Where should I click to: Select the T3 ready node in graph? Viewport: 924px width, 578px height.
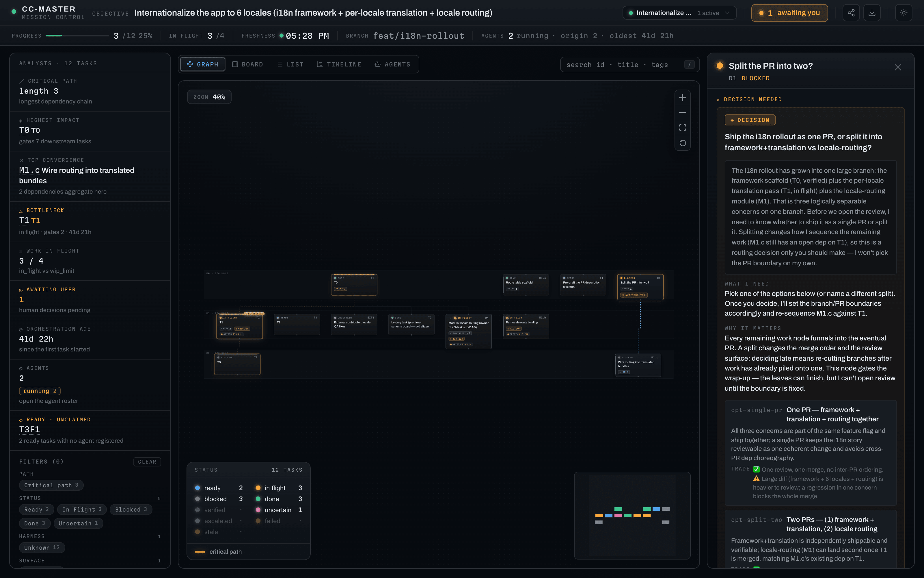[x=297, y=325]
